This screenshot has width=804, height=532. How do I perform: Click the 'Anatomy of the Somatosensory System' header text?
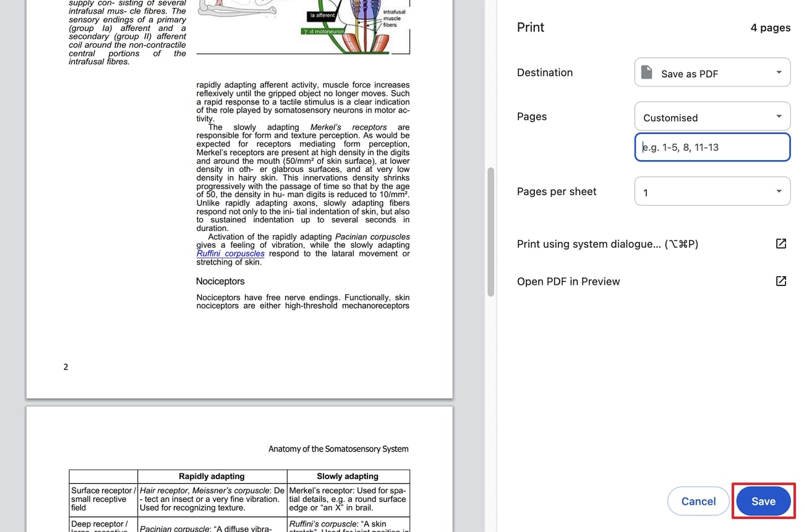(338, 449)
